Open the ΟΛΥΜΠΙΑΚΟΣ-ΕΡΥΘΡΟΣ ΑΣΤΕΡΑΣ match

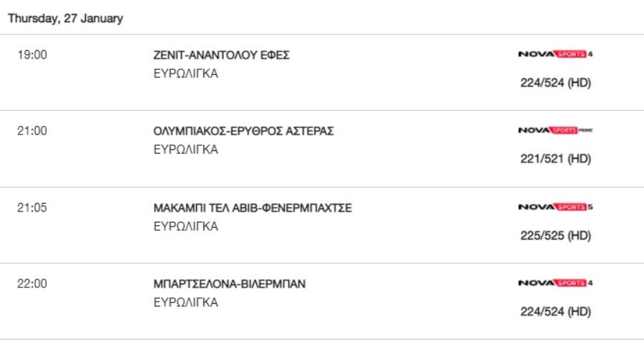click(243, 131)
